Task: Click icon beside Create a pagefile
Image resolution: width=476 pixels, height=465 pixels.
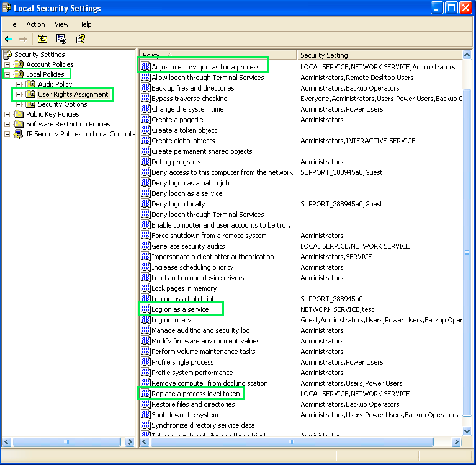Action: pos(146,120)
